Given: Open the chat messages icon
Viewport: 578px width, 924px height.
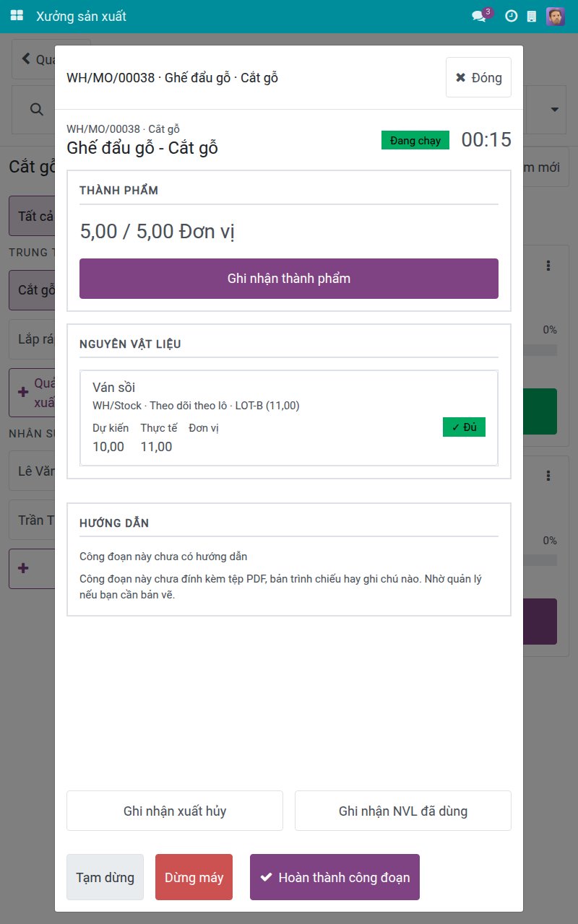Looking at the screenshot, I should 480,16.
